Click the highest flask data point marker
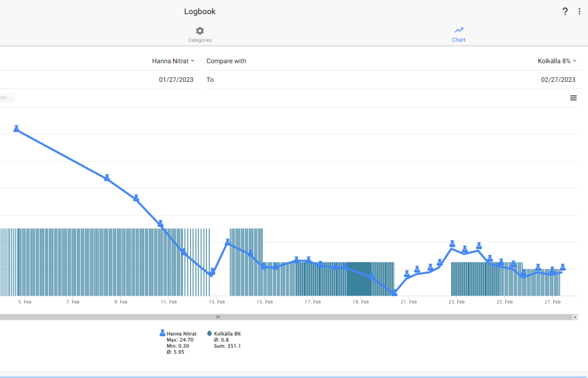This screenshot has width=588, height=378. pyautogui.click(x=16, y=128)
